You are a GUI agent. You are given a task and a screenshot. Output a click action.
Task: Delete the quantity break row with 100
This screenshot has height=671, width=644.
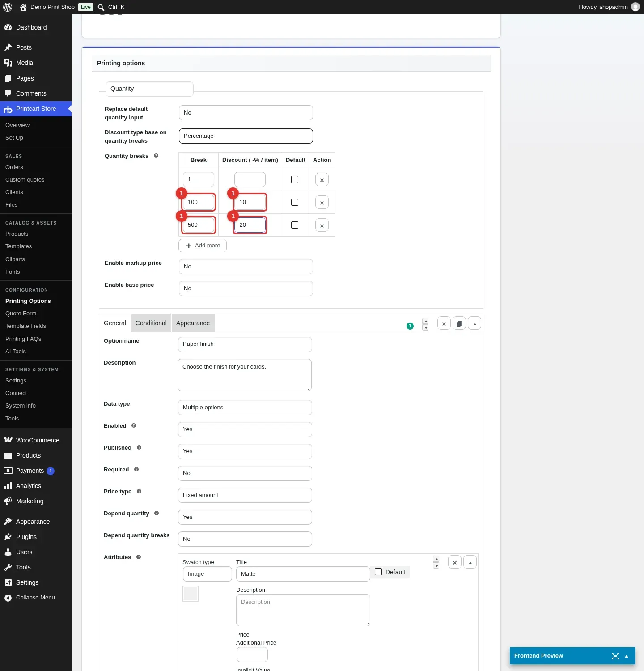[x=322, y=203]
